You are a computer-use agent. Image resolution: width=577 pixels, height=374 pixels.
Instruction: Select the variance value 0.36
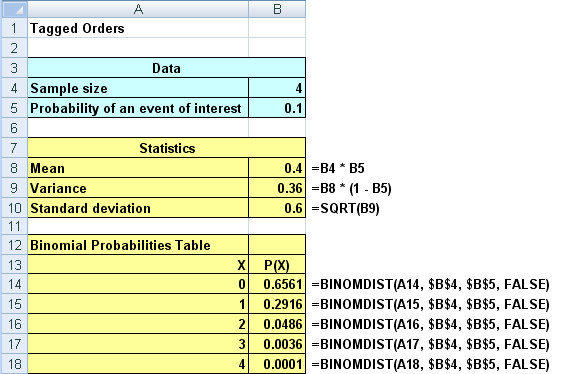point(277,188)
